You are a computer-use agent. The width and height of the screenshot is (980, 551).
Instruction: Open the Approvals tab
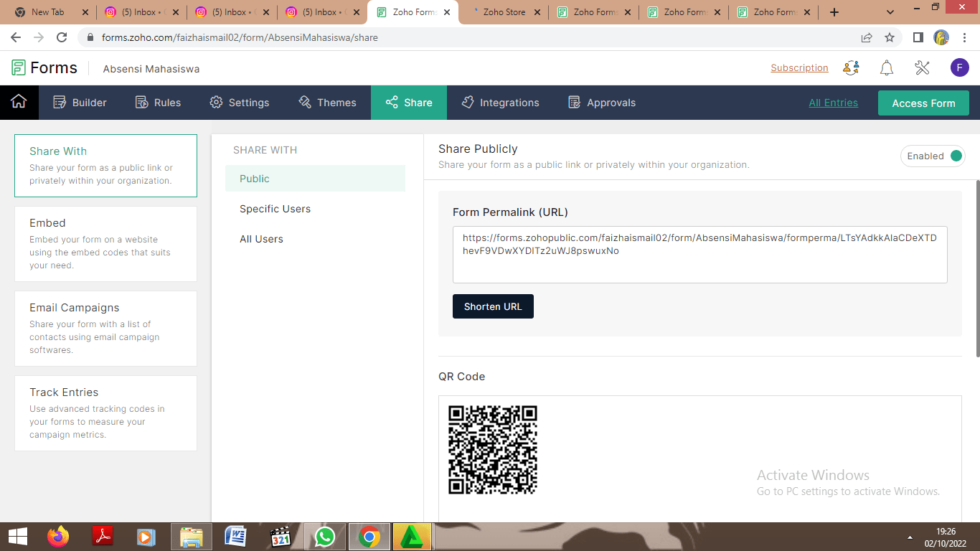pos(602,103)
